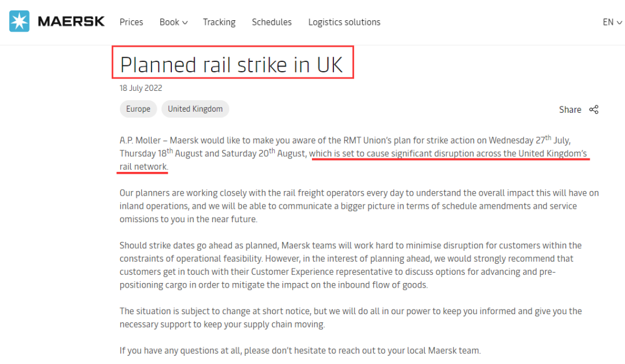Click the paragraph starting 'The situation is subject'
Screen dimensions: 625x364
tap(351, 317)
